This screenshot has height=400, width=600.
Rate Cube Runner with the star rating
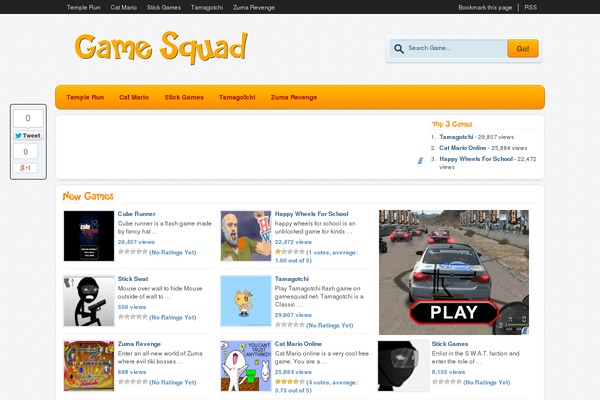(x=133, y=252)
